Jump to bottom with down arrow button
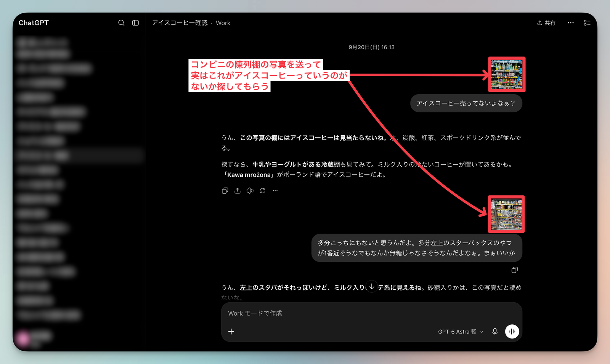The width and height of the screenshot is (610, 364). (372, 287)
